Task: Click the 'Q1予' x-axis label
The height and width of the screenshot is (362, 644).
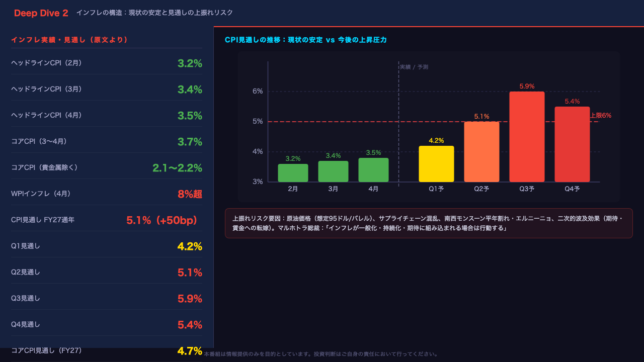Action: (x=436, y=189)
